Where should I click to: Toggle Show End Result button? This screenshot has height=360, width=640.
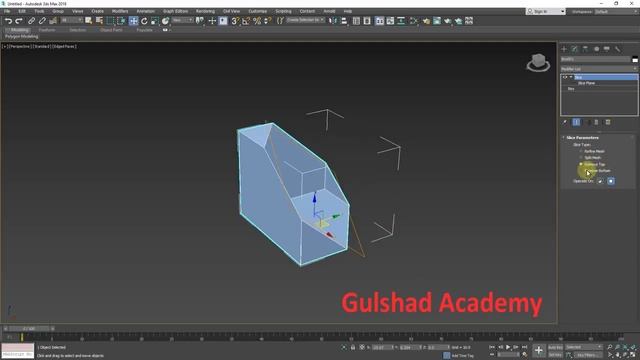(576, 122)
